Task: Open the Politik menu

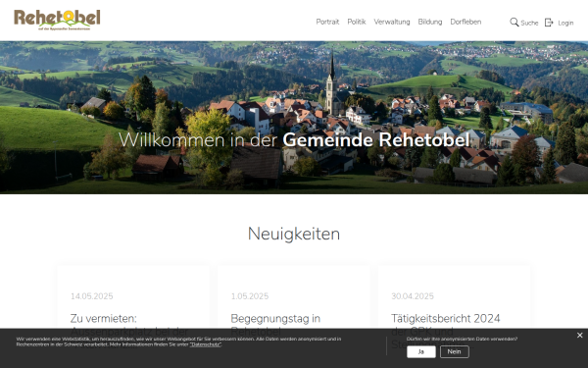Action: pyautogui.click(x=357, y=22)
